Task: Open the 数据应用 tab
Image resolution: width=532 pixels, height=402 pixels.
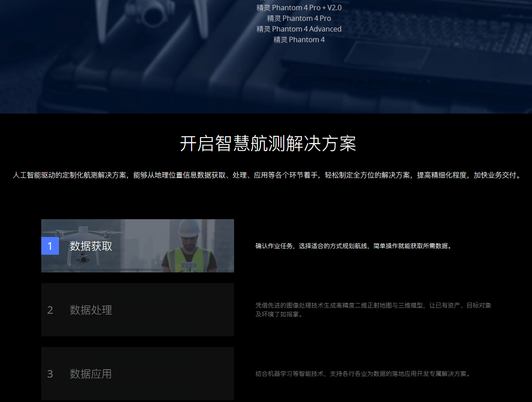Action: (x=91, y=374)
